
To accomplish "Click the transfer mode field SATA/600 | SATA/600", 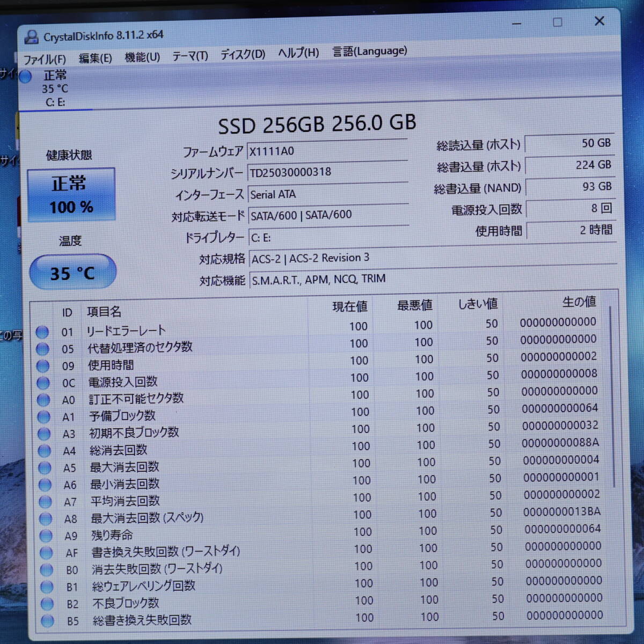I will point(328,215).
